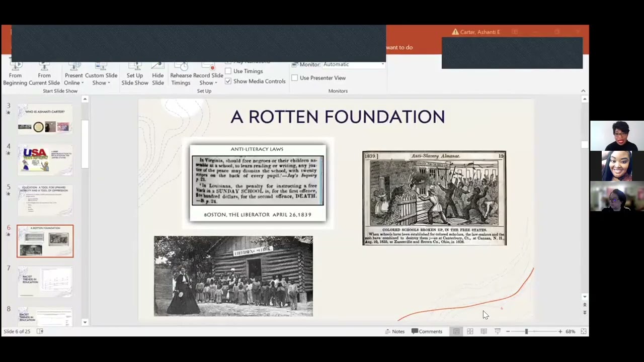Uncheck Show Media Controls
This screenshot has width=644, height=362.
pos(228,81)
